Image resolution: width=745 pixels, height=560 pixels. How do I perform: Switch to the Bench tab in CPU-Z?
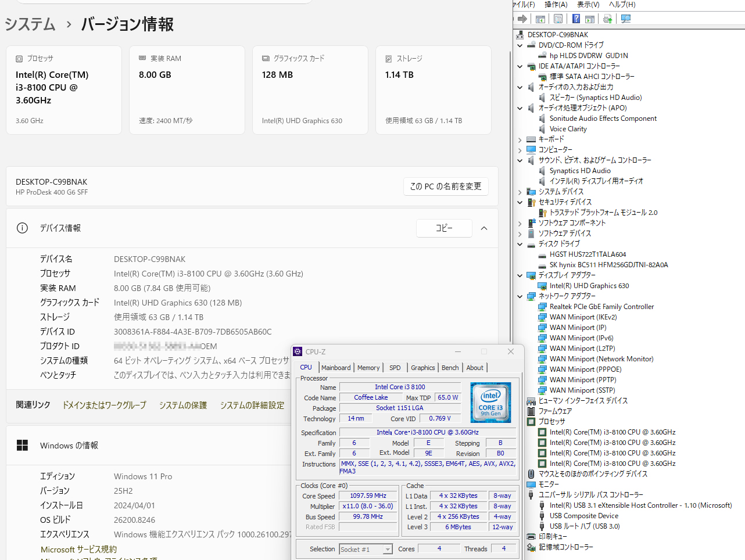tap(450, 368)
